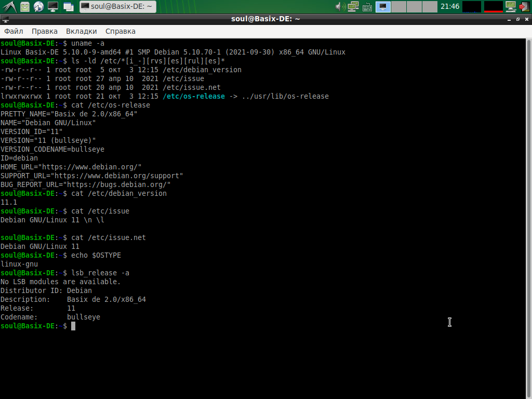Click the 'Distributor ID: Debian' line
This screenshot has width=532, height=399.
46,290
